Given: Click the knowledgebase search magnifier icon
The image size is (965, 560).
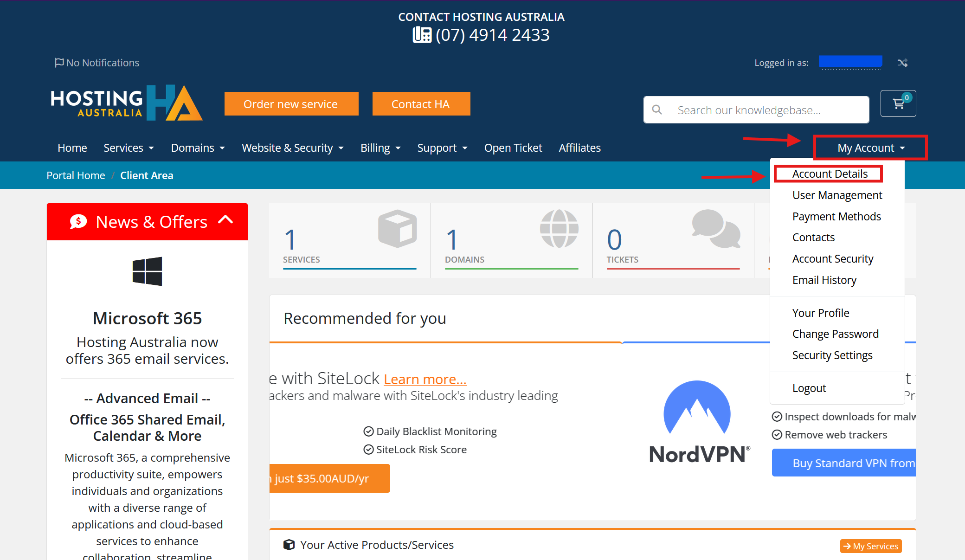Looking at the screenshot, I should 657,110.
